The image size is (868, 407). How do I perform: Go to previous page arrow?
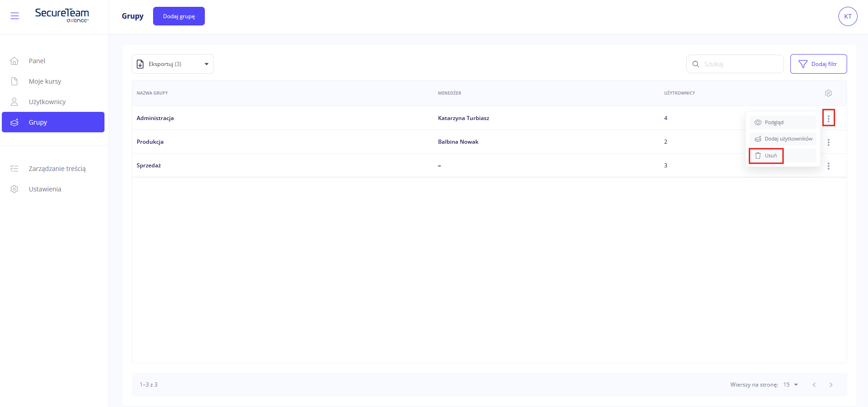(x=814, y=385)
